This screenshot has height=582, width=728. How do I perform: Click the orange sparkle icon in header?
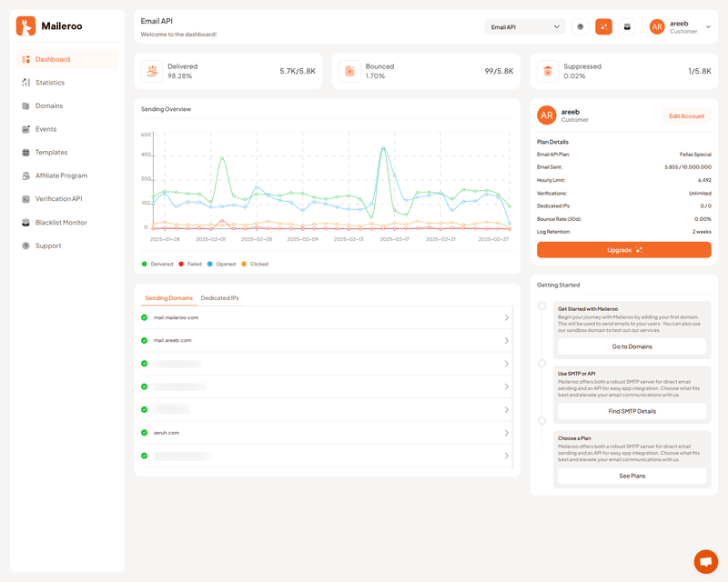click(x=603, y=27)
